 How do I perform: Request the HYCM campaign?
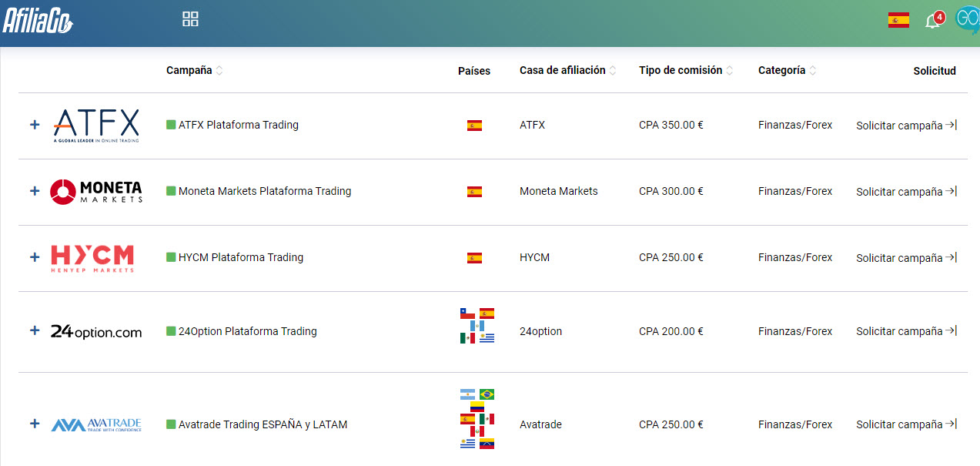906,258
